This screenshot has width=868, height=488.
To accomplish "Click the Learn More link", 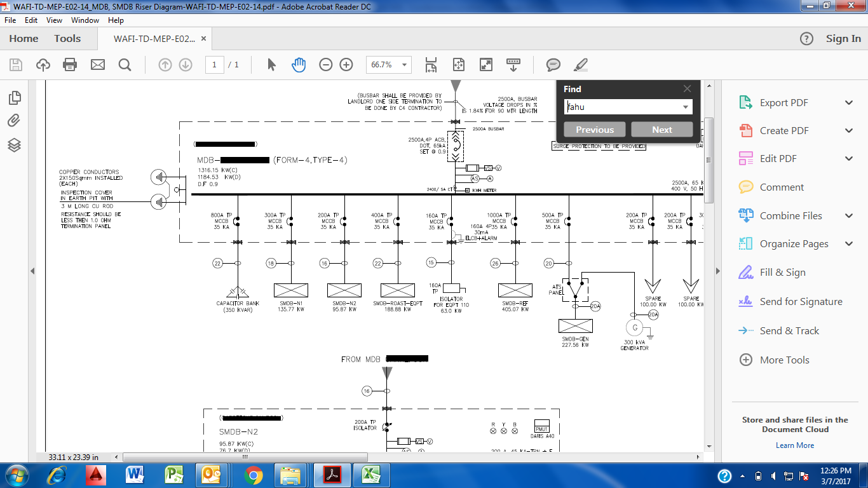I will click(x=794, y=445).
